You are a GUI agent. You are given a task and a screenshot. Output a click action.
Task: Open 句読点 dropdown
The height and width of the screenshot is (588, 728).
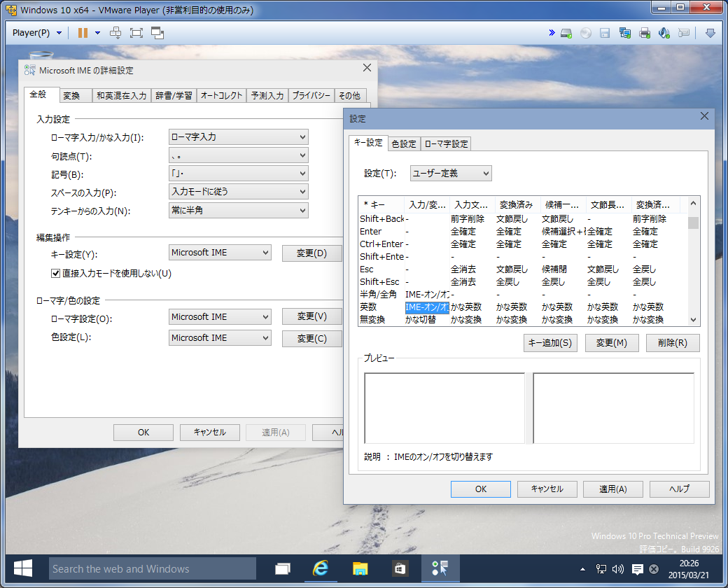(x=238, y=155)
